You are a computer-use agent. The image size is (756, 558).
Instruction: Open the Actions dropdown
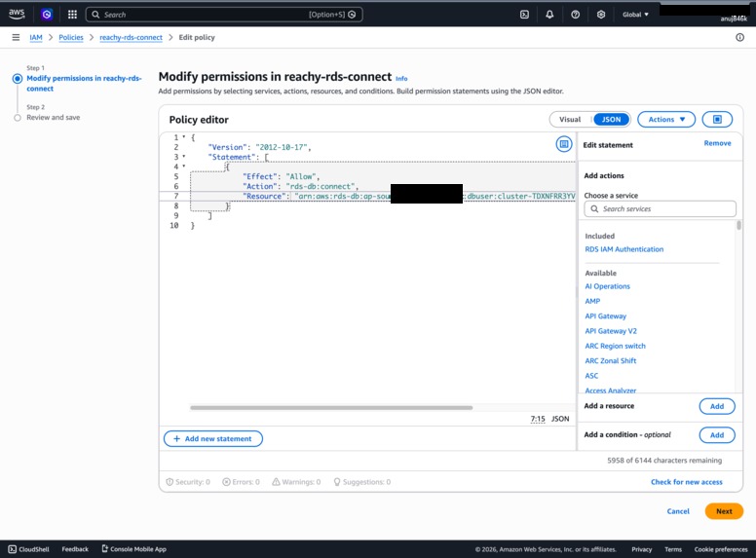coord(666,119)
